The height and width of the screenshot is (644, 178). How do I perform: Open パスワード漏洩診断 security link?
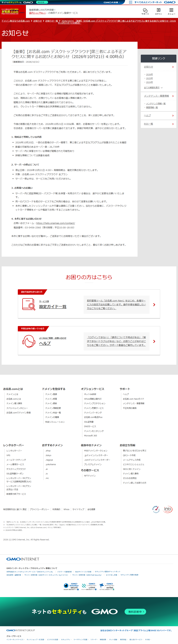64,572
